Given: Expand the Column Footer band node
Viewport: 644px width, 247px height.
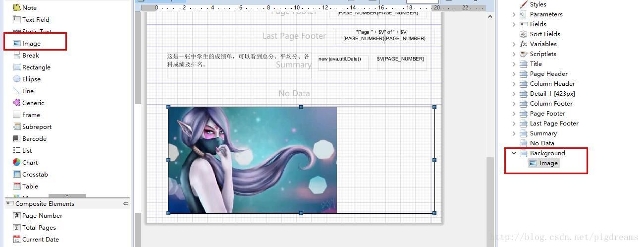Looking at the screenshot, I should 514,103.
